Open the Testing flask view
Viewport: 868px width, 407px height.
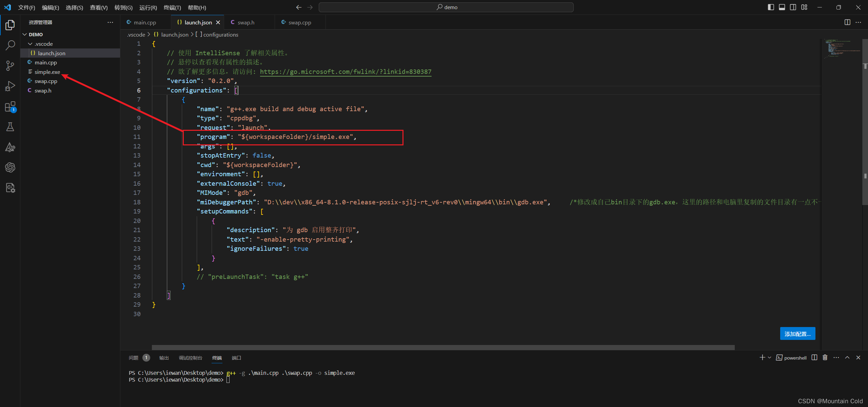10,127
